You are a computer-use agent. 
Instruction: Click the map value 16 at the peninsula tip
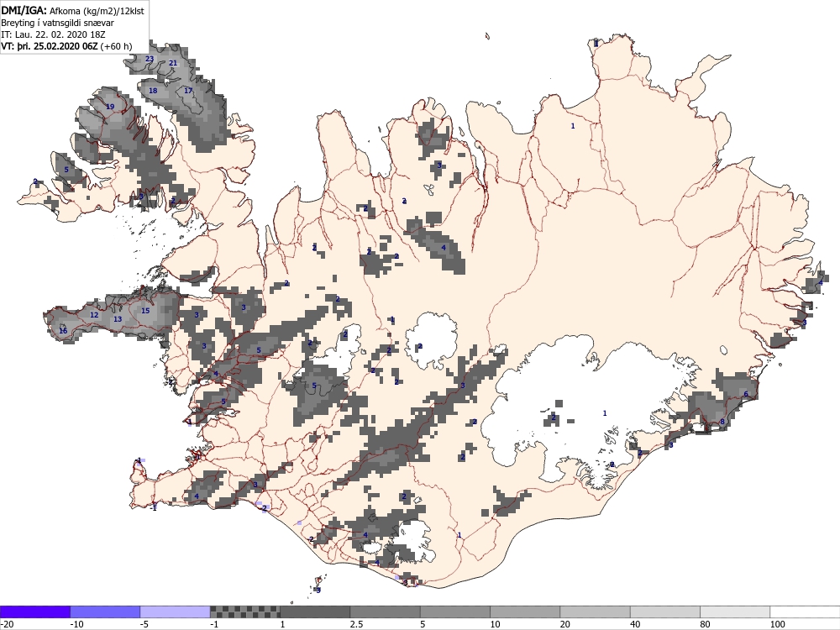(x=63, y=331)
